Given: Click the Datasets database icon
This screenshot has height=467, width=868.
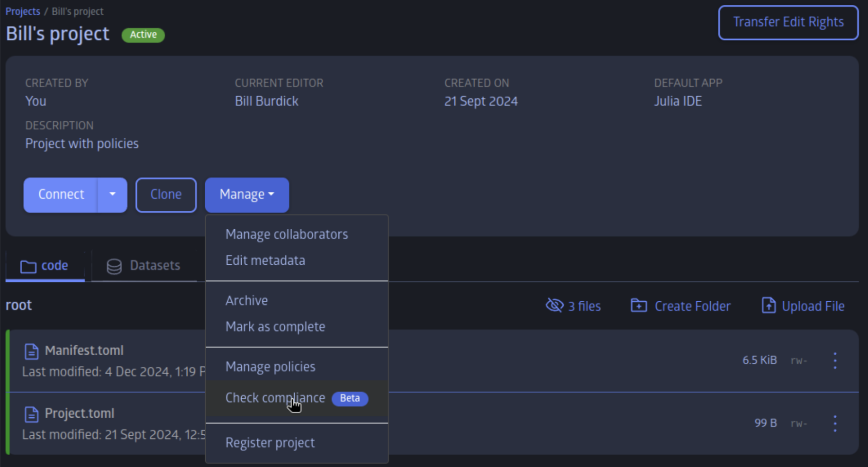Looking at the screenshot, I should (114, 266).
